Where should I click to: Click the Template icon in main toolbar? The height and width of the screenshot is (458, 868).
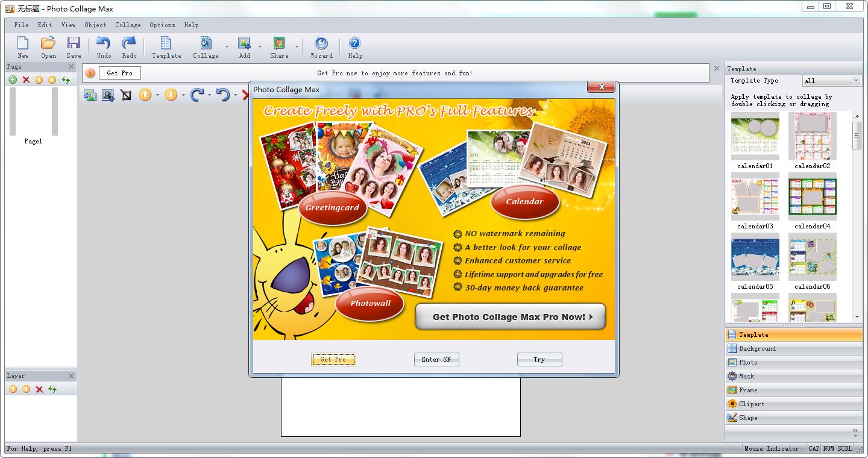(166, 43)
